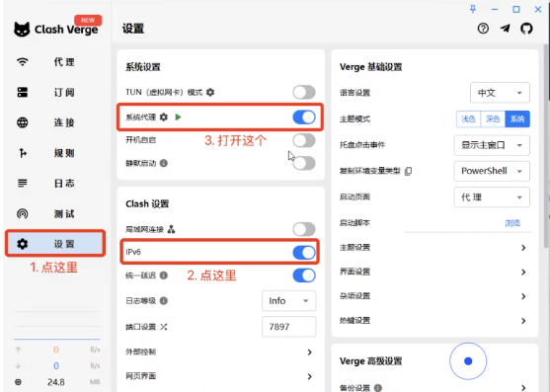550x392 pixels.
Task: Toggle the 开机自启 switch
Action: pyautogui.click(x=304, y=140)
